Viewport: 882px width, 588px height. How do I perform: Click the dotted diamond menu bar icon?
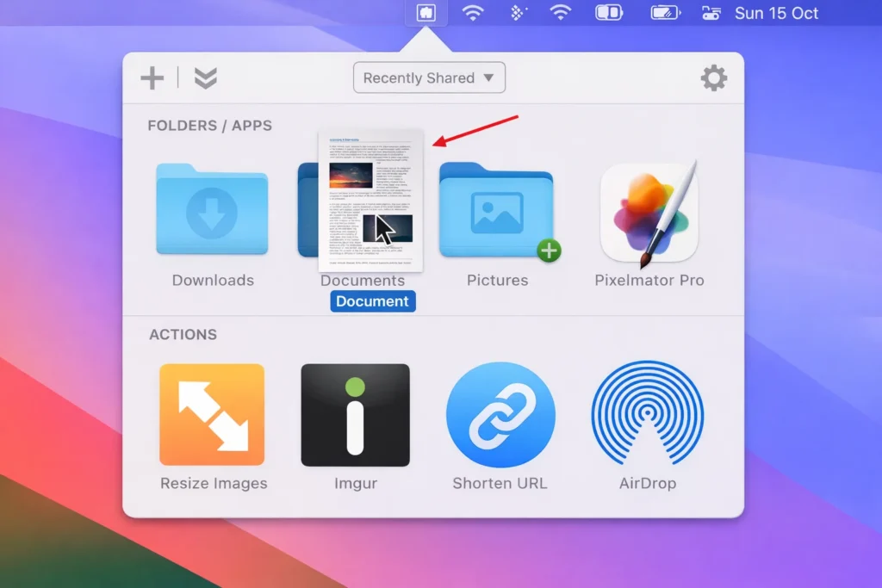517,13
